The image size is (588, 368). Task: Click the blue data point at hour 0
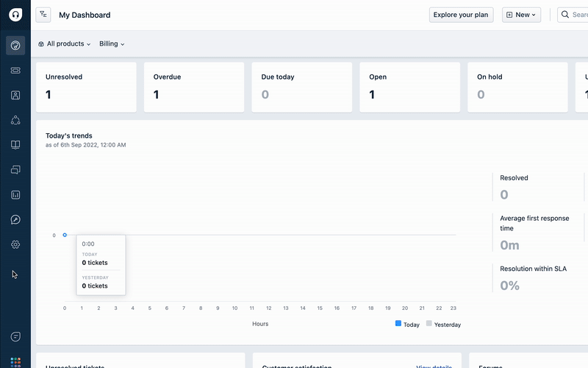pyautogui.click(x=65, y=235)
